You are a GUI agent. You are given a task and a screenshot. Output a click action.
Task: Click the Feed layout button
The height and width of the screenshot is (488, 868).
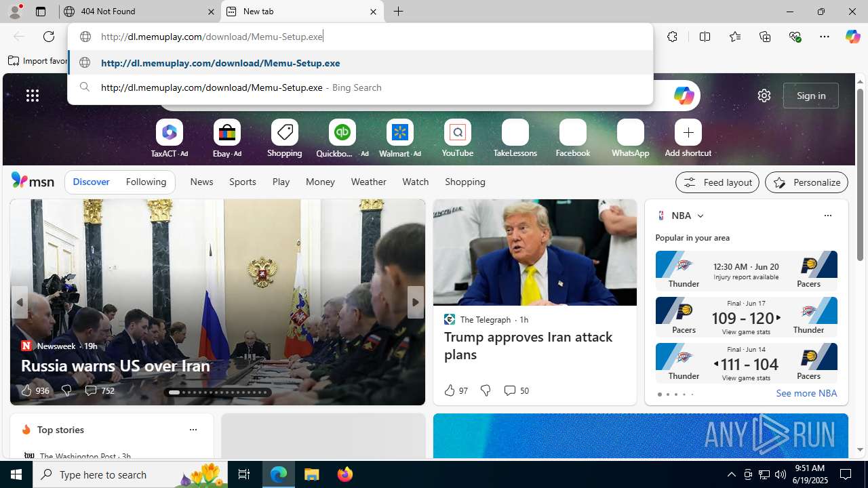[717, 182]
